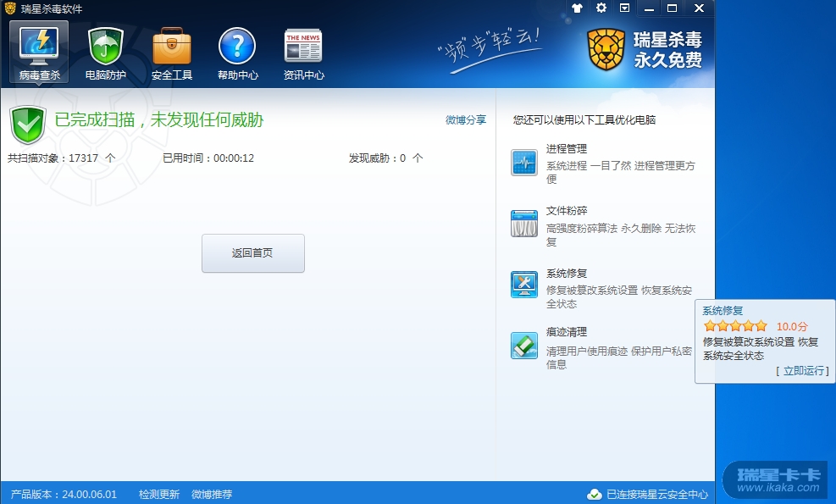
Task: Open the 病毒查杀 virus scan tab
Action: coord(39,53)
